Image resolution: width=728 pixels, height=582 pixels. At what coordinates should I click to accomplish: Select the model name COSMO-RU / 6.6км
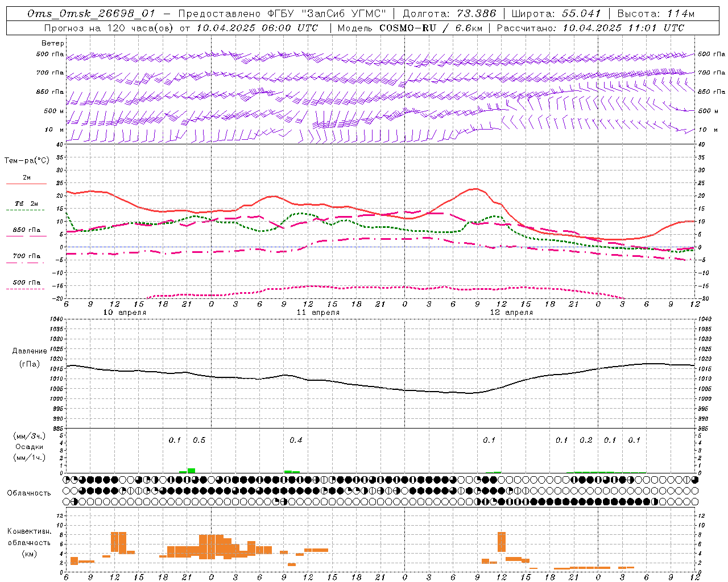(431, 28)
